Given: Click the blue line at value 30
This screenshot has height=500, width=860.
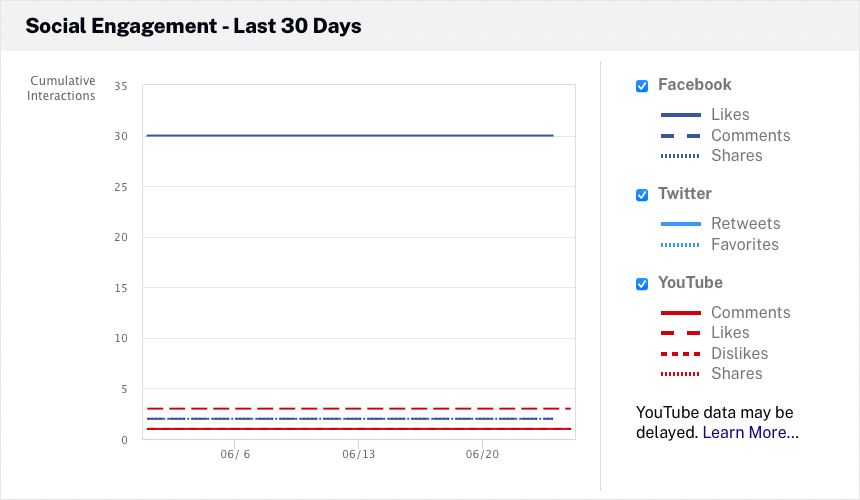Looking at the screenshot, I should pos(350,135).
